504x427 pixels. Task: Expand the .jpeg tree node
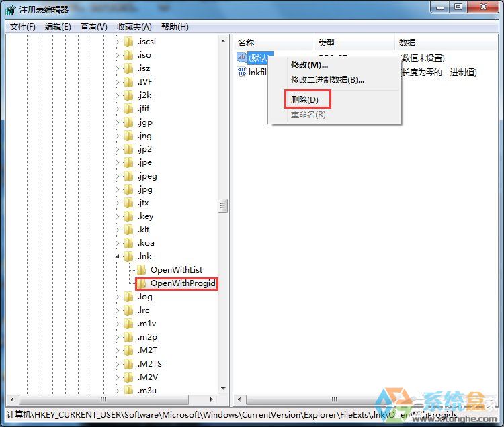(117, 176)
